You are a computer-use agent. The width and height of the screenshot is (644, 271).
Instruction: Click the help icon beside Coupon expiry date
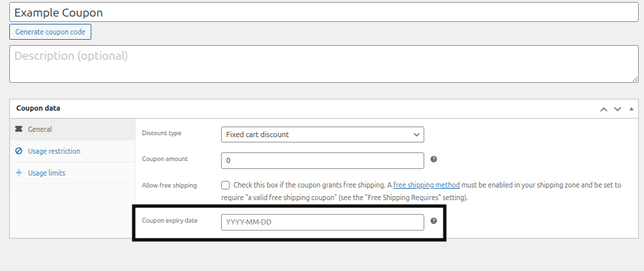tap(434, 221)
